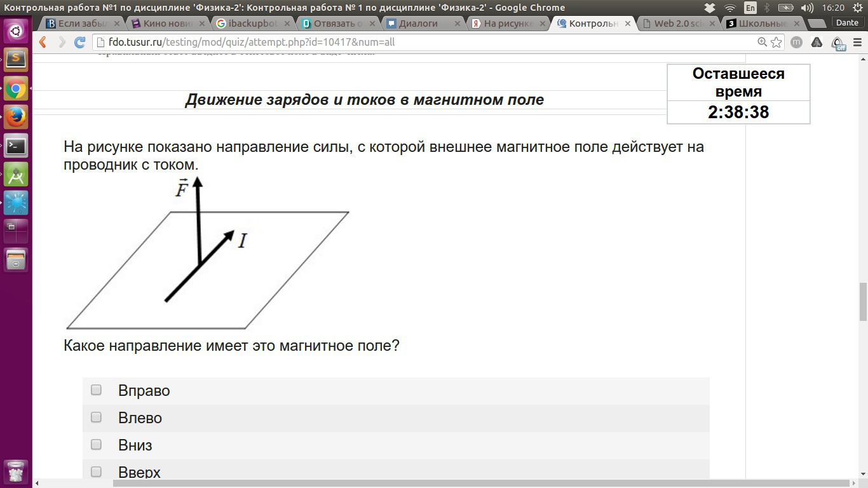Click the 'Dante' profile button
The height and width of the screenshot is (488, 868).
pyautogui.click(x=847, y=23)
